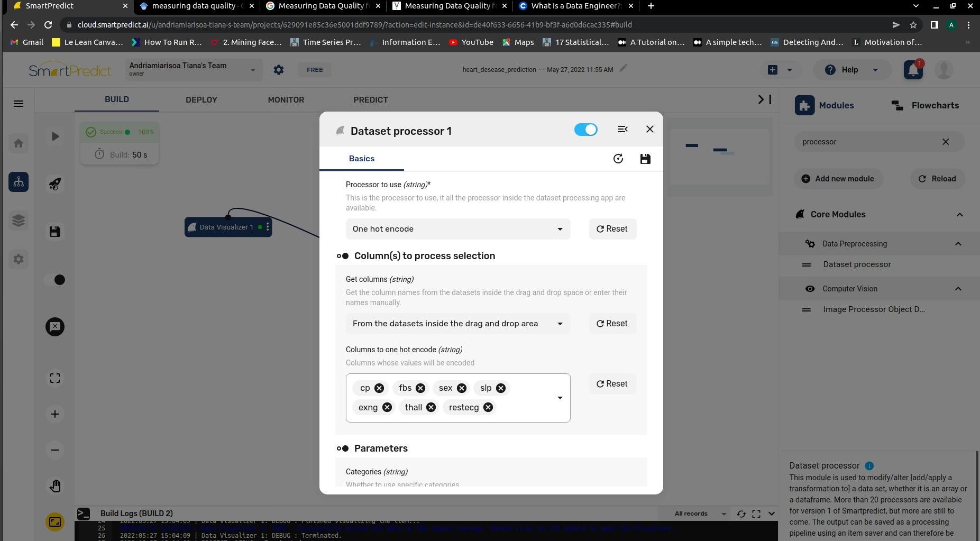Select the pan hand tool

coord(55,486)
